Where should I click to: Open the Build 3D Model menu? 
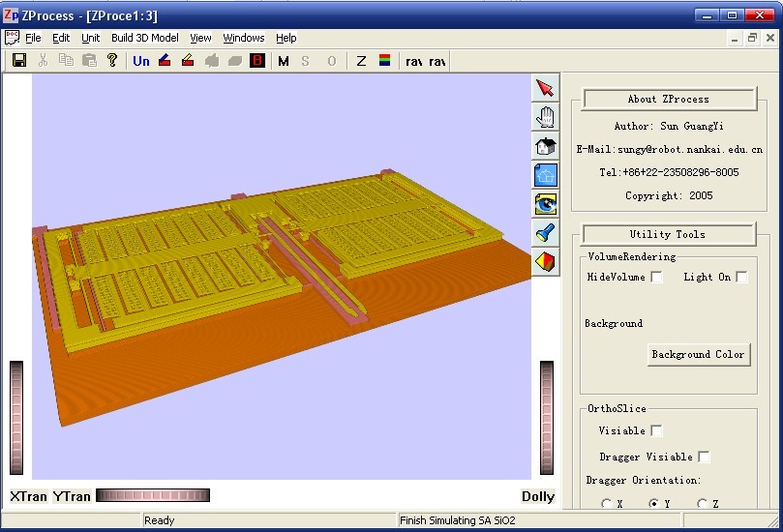[x=144, y=38]
